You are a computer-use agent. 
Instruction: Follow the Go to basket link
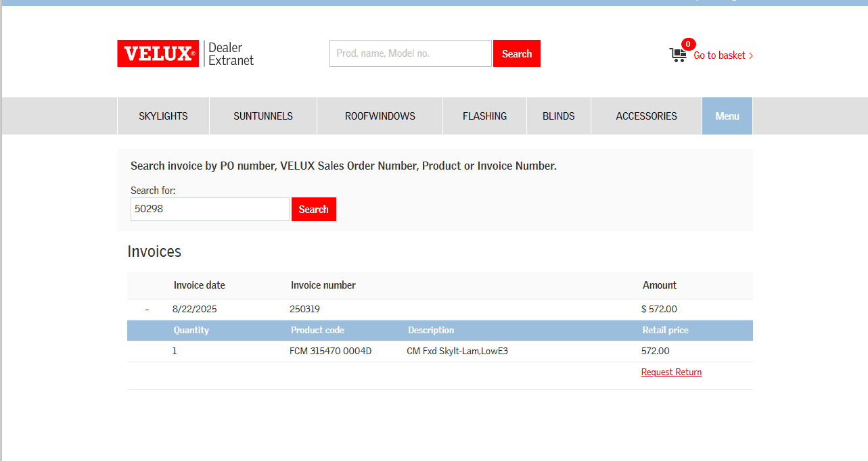tap(723, 55)
